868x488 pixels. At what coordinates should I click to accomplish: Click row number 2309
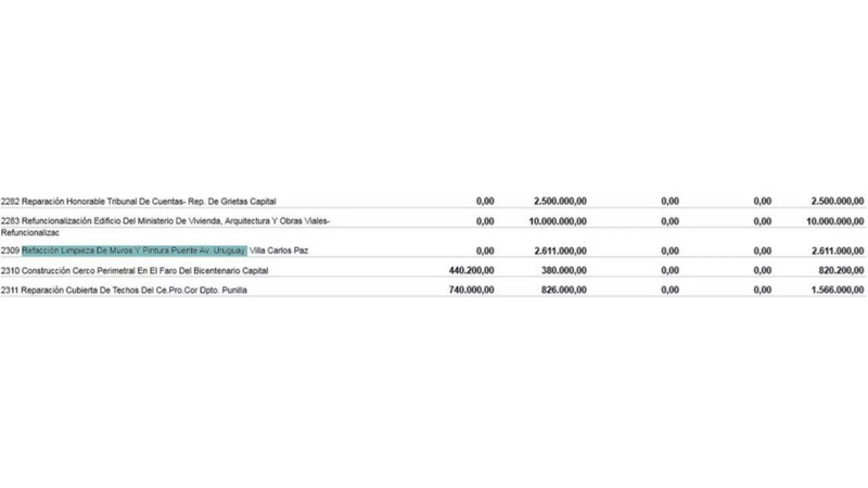tap(10, 251)
